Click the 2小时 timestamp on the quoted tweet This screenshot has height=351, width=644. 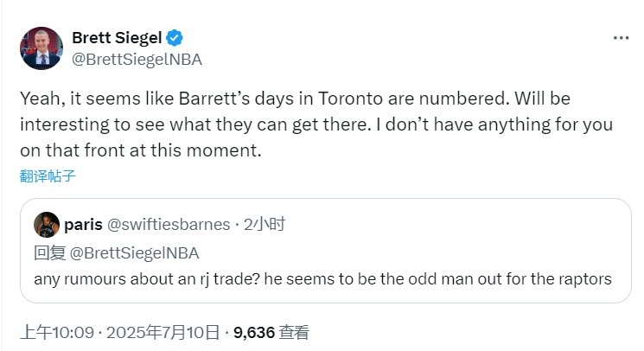(265, 225)
